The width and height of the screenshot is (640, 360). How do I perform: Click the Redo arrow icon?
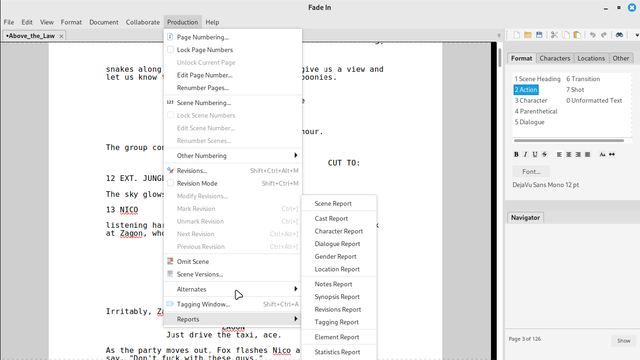[x=604, y=35]
